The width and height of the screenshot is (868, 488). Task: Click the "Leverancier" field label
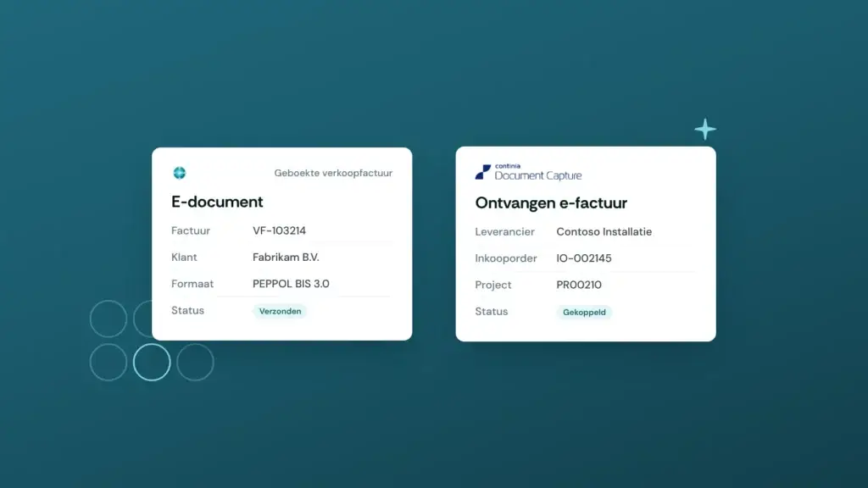pyautogui.click(x=504, y=232)
